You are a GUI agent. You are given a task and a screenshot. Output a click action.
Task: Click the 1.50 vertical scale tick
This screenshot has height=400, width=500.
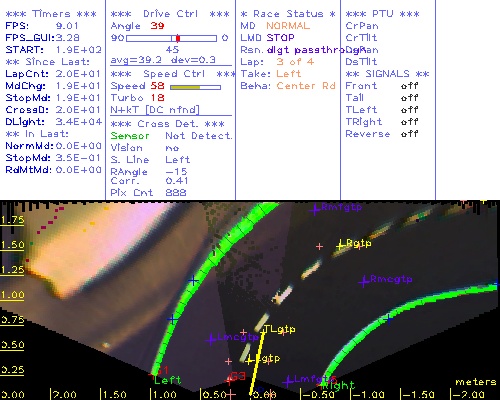[x=12, y=245]
